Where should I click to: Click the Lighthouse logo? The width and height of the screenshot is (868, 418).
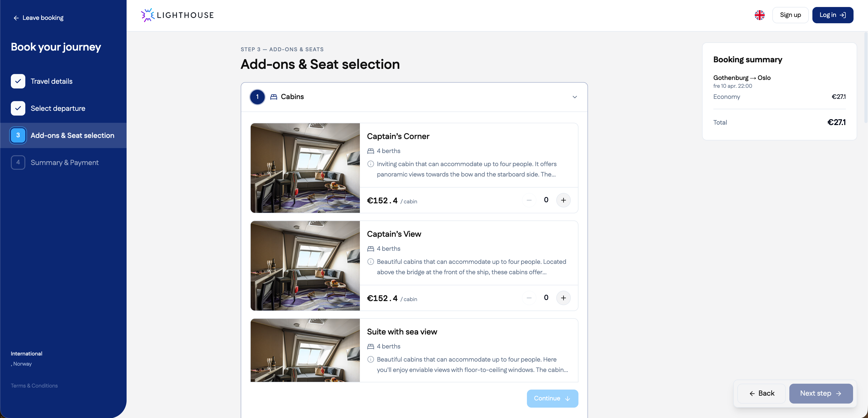tap(177, 15)
